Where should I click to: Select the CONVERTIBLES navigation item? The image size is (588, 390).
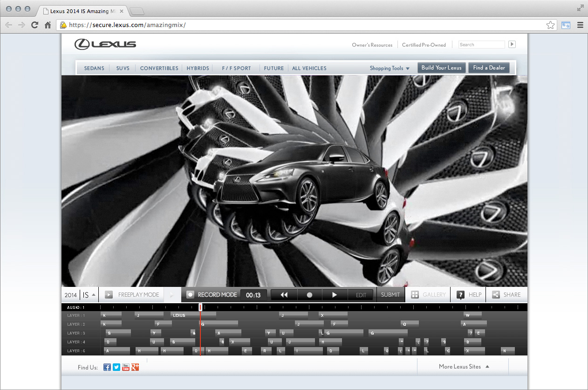pos(159,68)
